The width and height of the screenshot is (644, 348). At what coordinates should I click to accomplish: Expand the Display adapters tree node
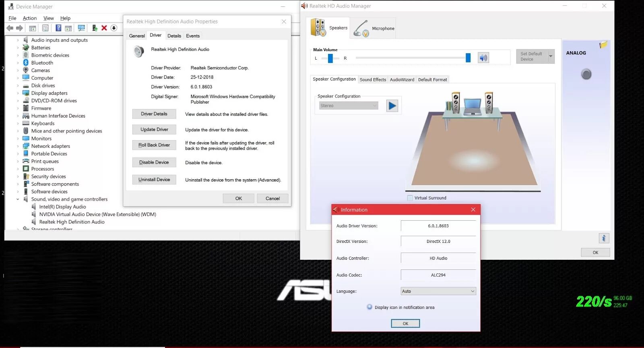click(18, 93)
